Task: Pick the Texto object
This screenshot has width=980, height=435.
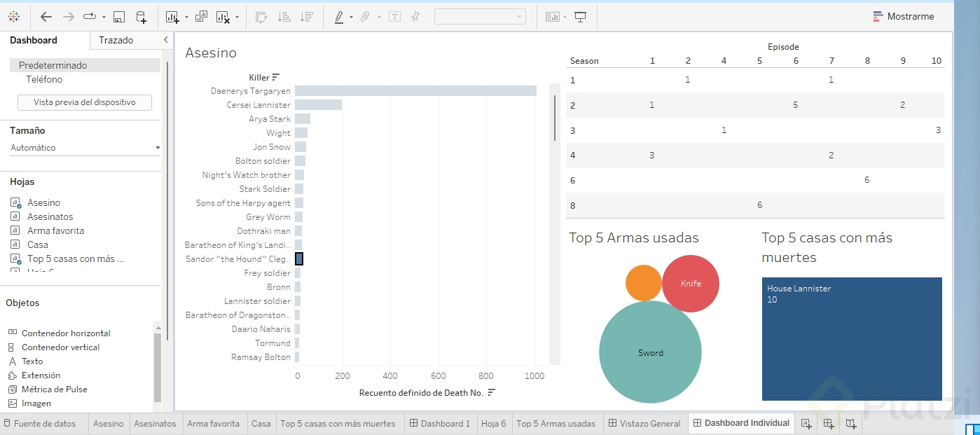Action: 32,361
